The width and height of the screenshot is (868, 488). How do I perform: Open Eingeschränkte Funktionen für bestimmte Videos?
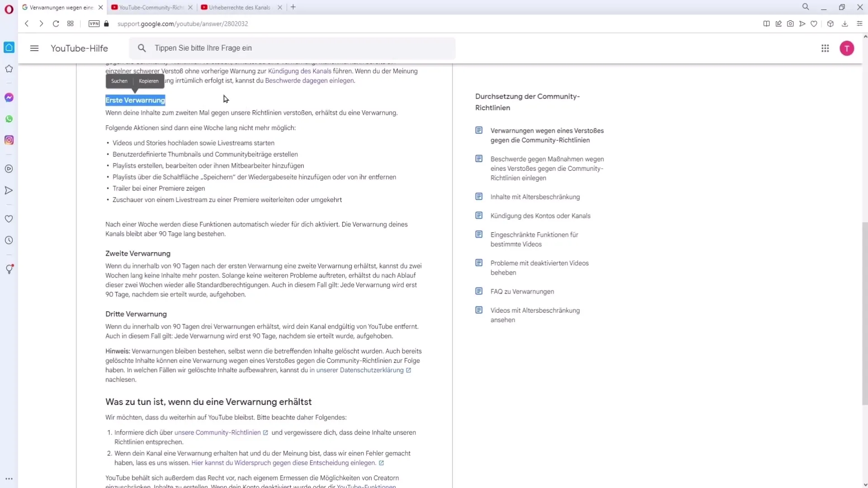534,239
